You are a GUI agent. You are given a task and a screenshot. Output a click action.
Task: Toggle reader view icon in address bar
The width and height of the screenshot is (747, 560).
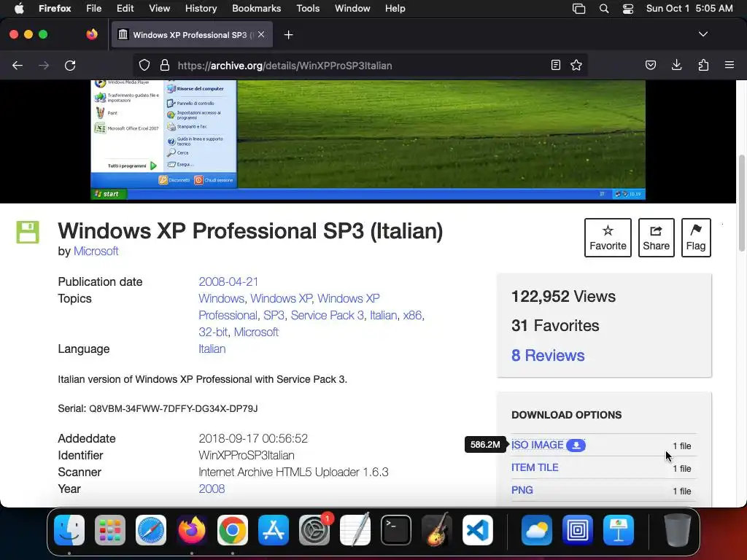pos(555,65)
